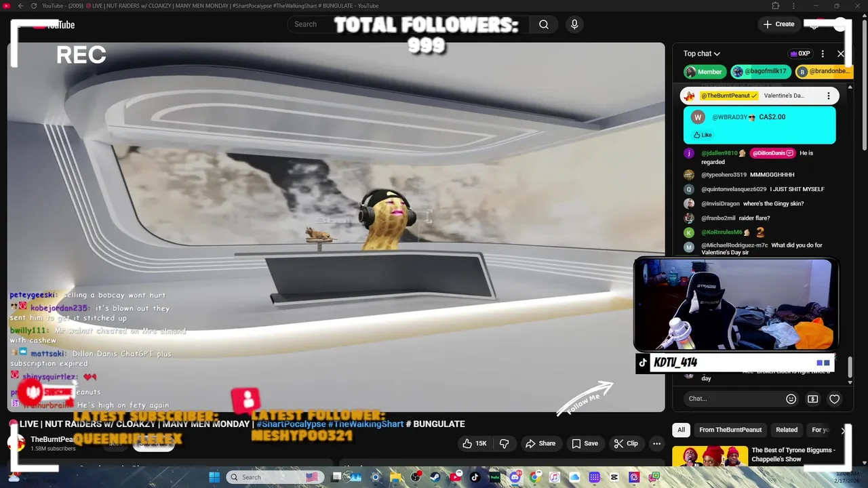The height and width of the screenshot is (488, 868).
Task: Click @typeohero3519 chat username
Action: pyautogui.click(x=724, y=175)
